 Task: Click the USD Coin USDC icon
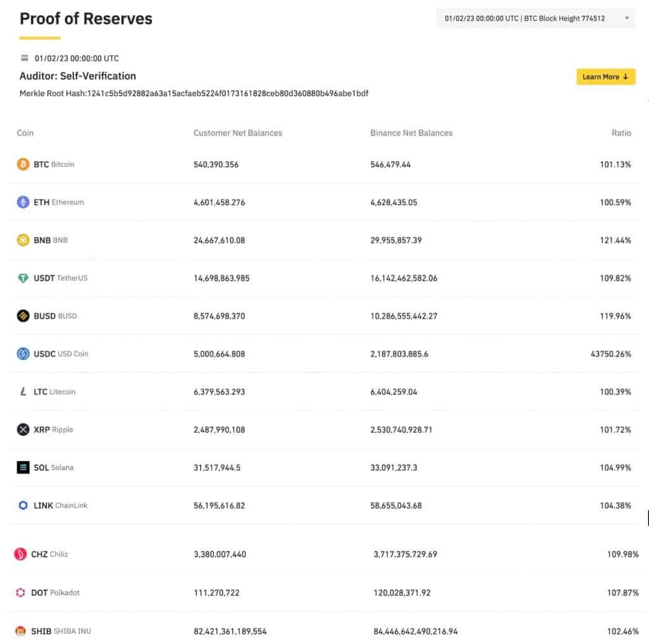point(23,354)
